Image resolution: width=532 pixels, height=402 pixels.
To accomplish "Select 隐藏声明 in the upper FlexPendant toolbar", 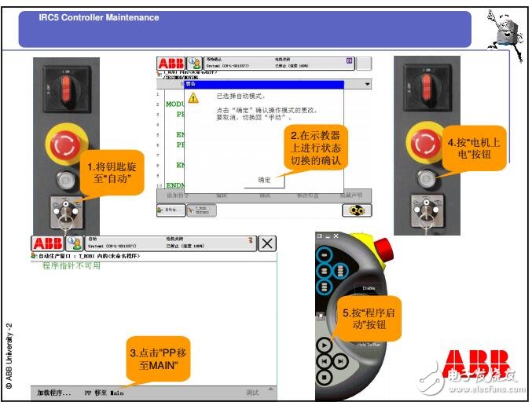I will click(351, 196).
